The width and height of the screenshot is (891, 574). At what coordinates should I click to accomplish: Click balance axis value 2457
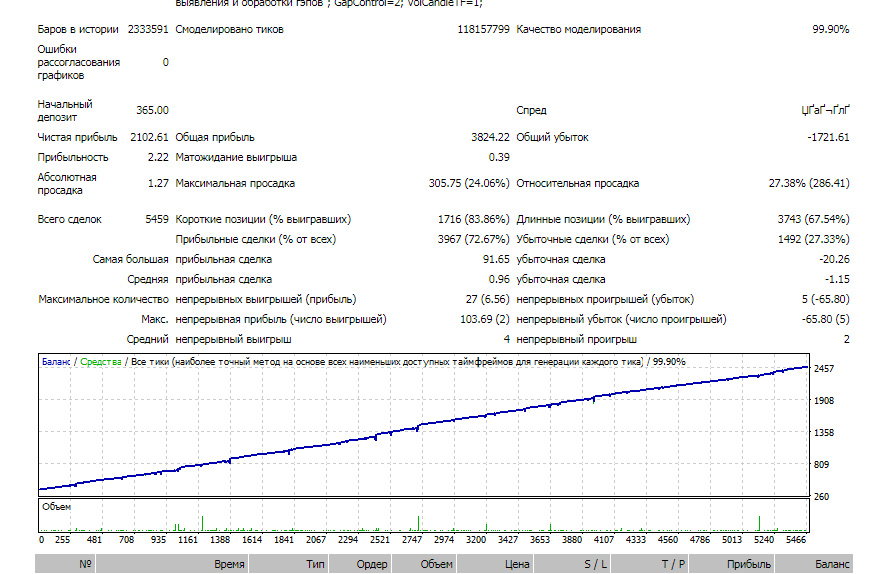(823, 368)
